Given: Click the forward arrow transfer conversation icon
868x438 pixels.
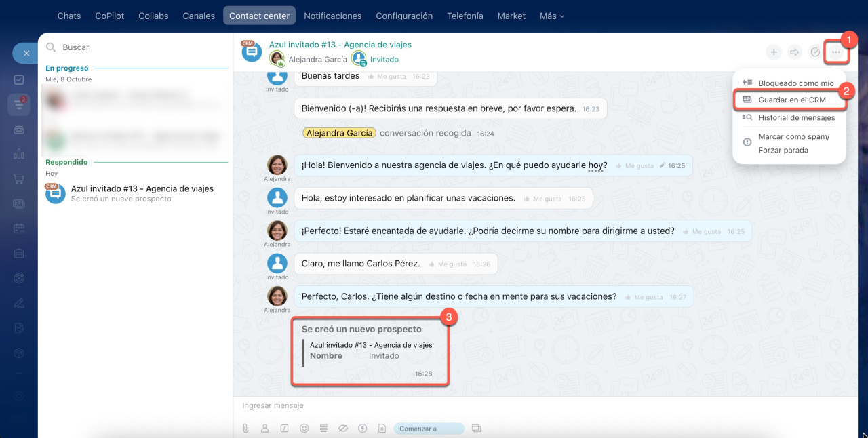Looking at the screenshot, I should (x=795, y=52).
